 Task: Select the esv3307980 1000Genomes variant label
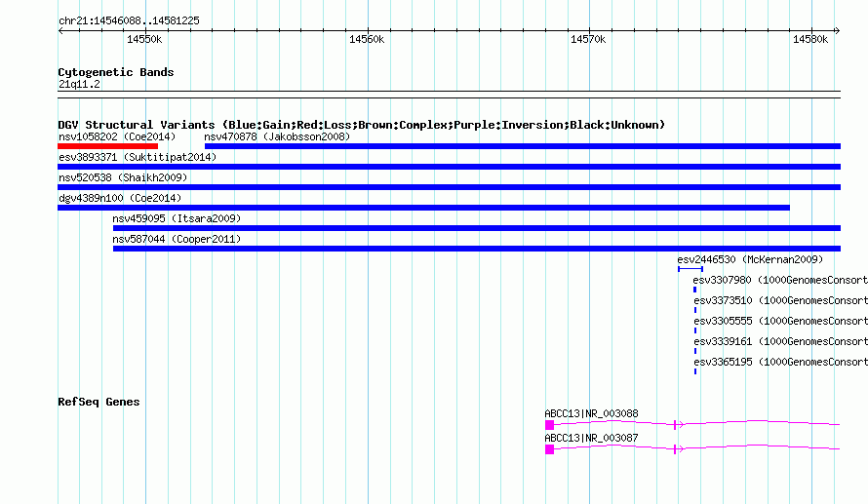(x=780, y=280)
